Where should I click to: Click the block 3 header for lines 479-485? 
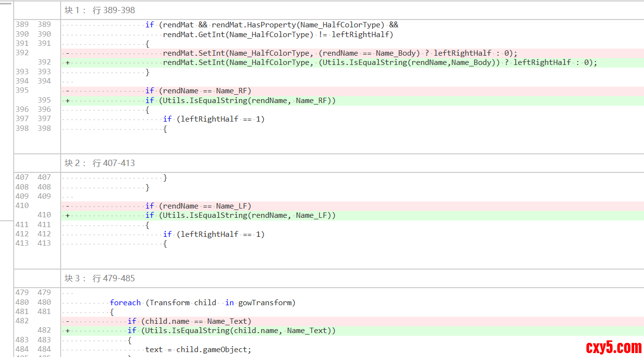coord(100,278)
